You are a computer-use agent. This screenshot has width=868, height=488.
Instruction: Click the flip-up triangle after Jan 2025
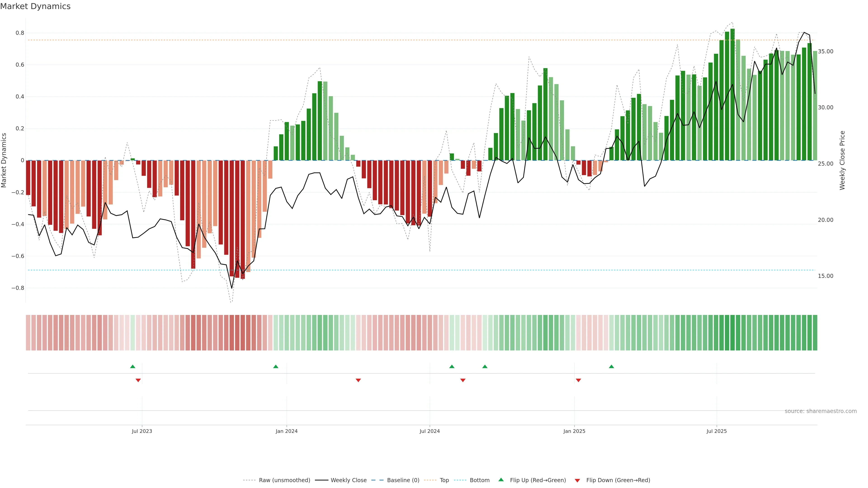point(611,366)
